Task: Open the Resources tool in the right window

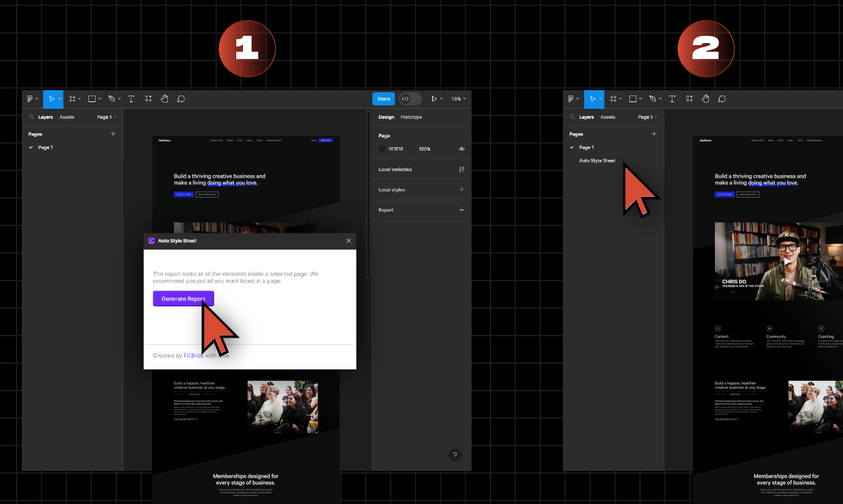Action: 689,99
